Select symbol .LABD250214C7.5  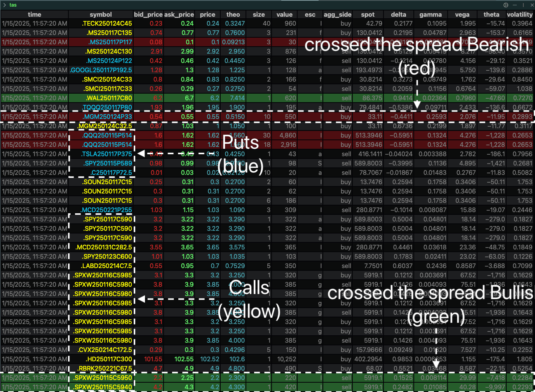click(106, 266)
